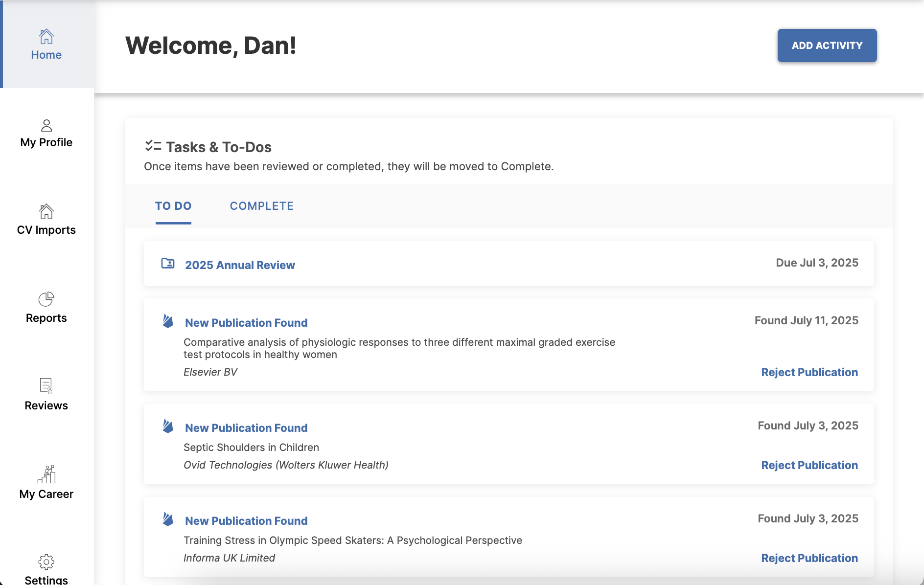
Task: Open Reports pie chart icon
Action: (x=46, y=299)
